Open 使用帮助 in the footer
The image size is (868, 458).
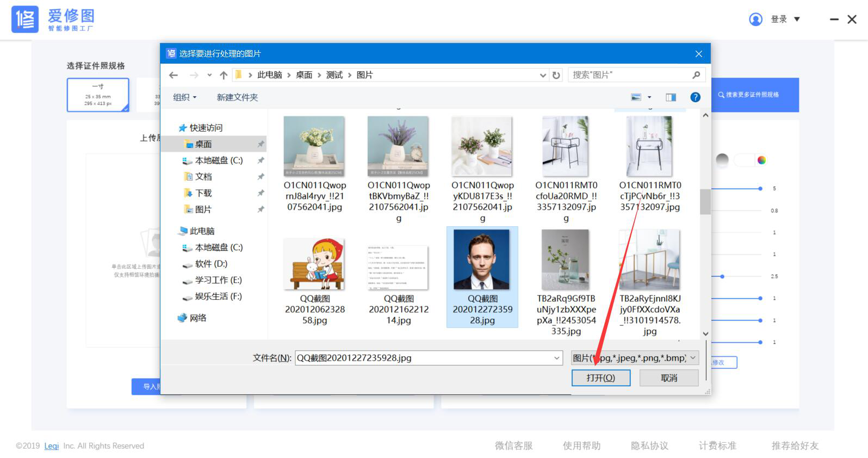point(582,446)
